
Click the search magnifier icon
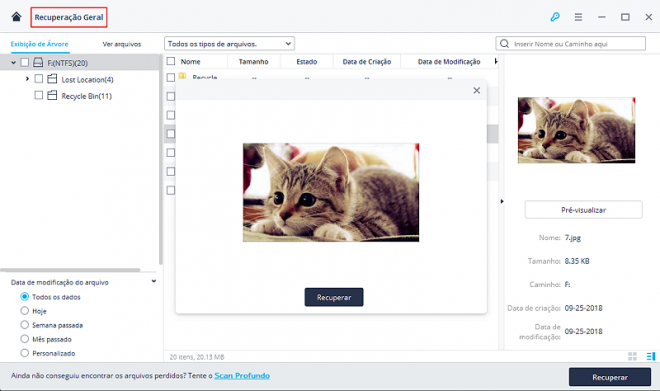(x=504, y=43)
